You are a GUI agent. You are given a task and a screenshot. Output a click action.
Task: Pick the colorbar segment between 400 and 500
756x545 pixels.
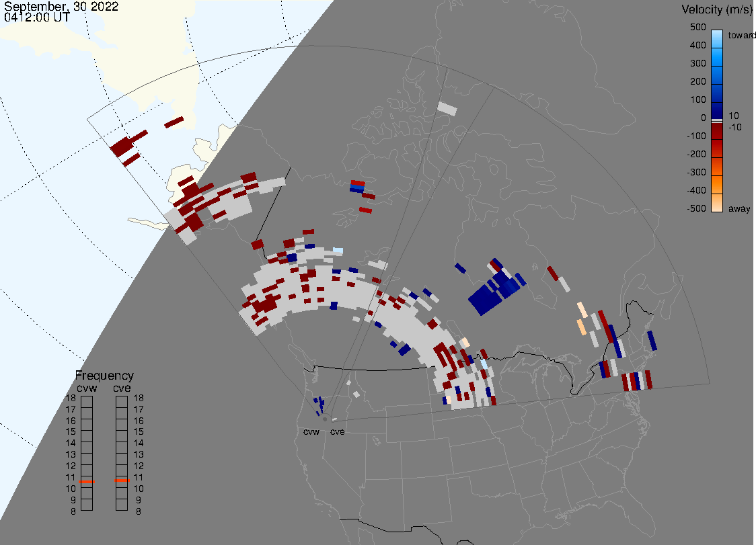[x=717, y=39]
